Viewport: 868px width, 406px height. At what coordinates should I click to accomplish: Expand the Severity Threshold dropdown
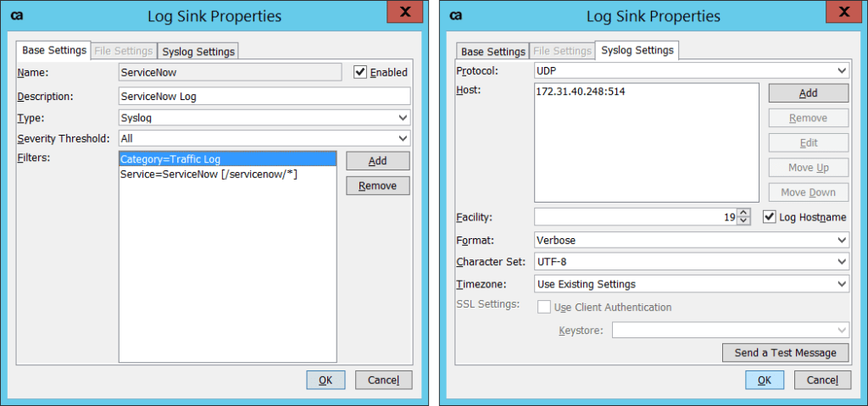pyautogui.click(x=264, y=138)
